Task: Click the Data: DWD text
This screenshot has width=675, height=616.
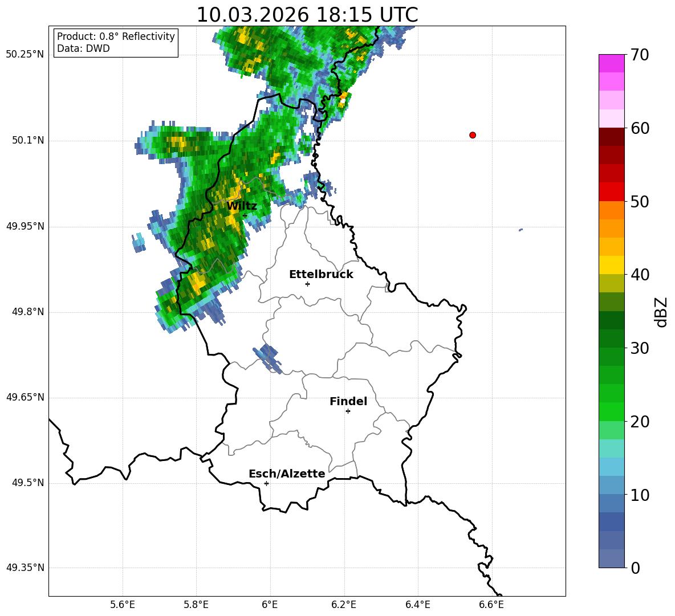Action: tap(83, 48)
